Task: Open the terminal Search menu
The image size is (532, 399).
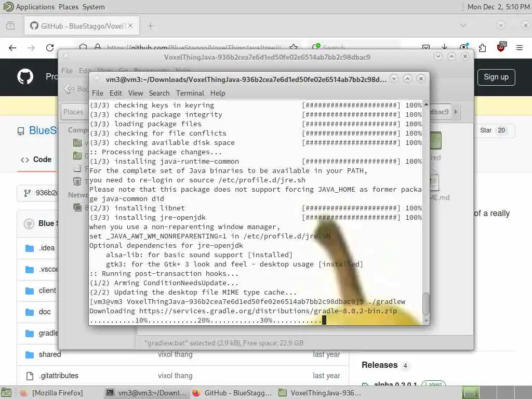Action: point(159,93)
